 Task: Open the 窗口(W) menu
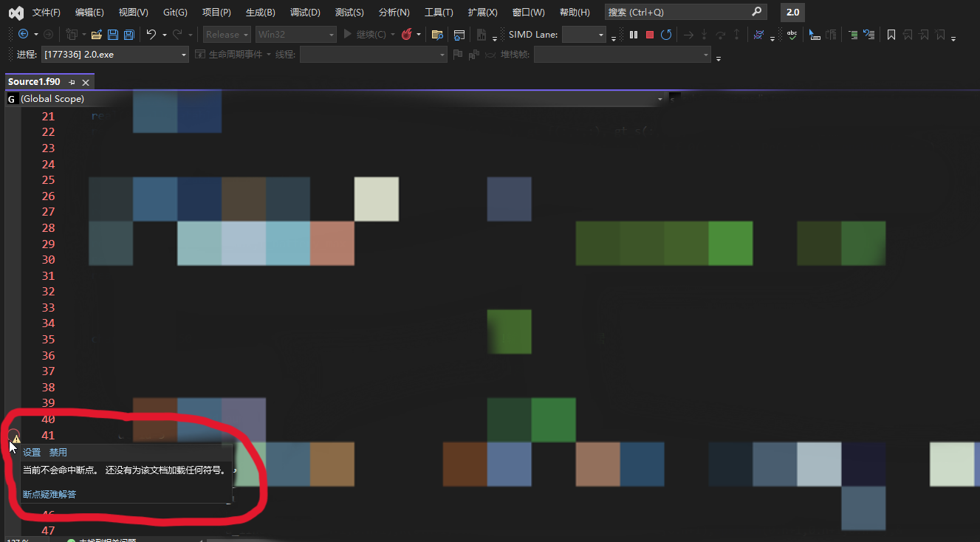click(x=528, y=12)
